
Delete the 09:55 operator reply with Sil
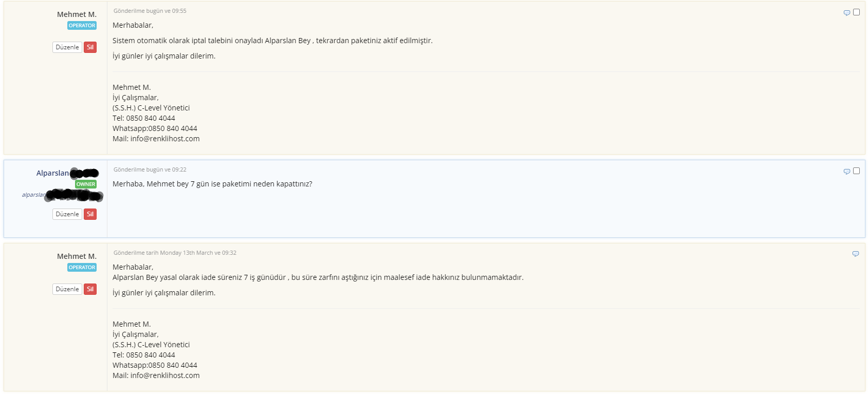(90, 47)
